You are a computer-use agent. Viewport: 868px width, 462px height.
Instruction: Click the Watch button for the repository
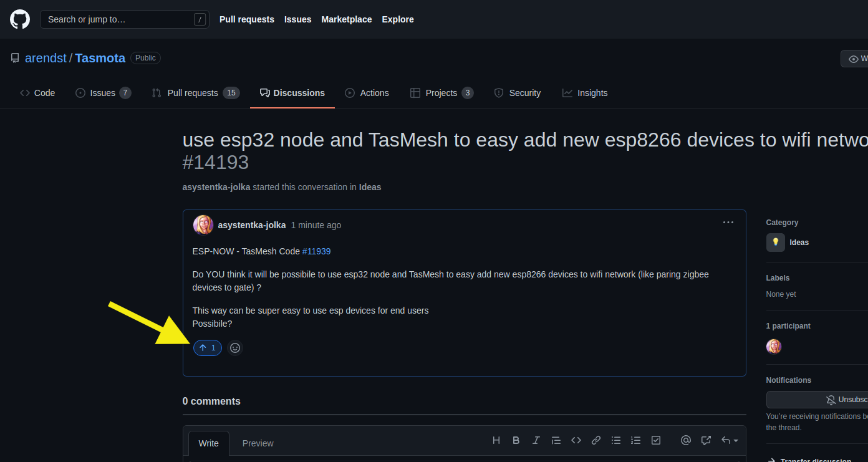[854, 59]
